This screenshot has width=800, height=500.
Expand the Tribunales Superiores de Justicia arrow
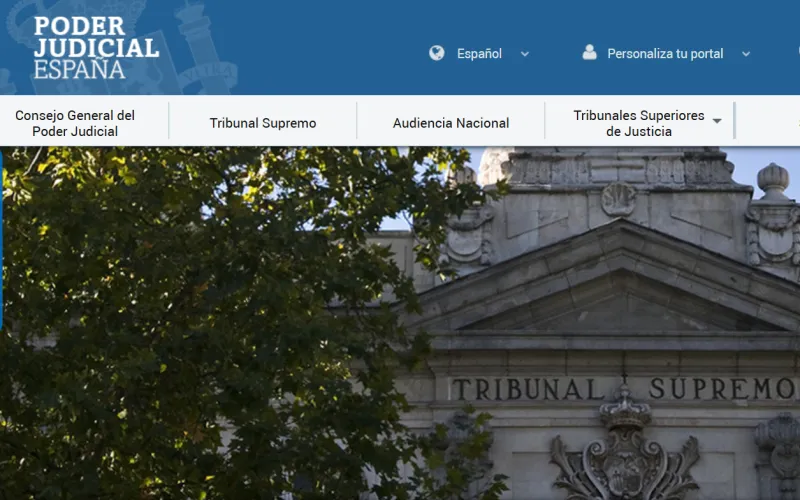(x=717, y=121)
